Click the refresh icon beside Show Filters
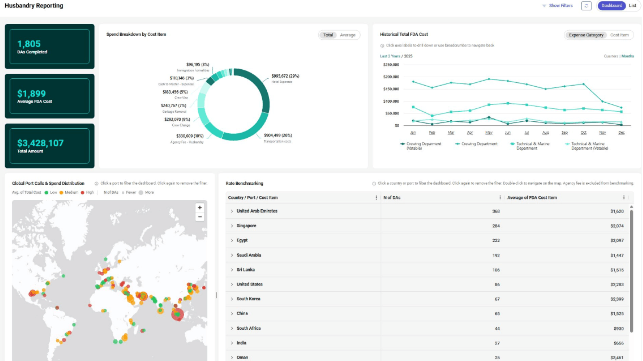Viewport: 643px width, 361px height. tap(586, 6)
